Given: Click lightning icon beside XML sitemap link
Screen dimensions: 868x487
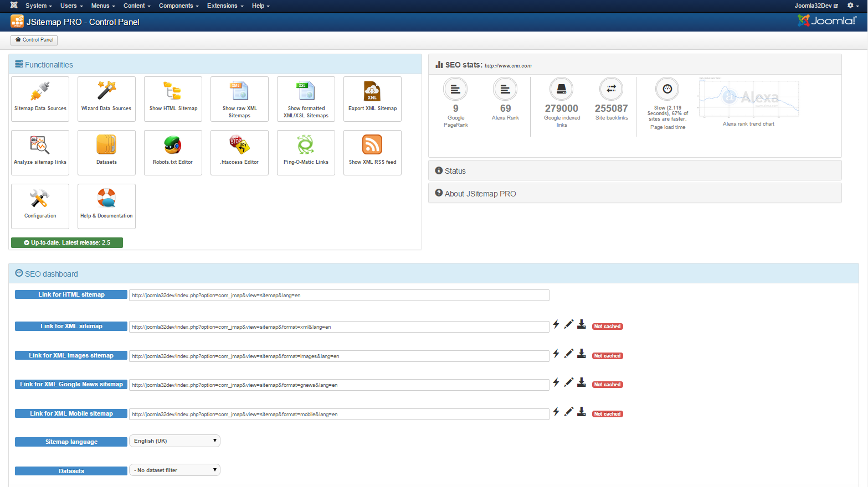Looking at the screenshot, I should coord(556,324).
